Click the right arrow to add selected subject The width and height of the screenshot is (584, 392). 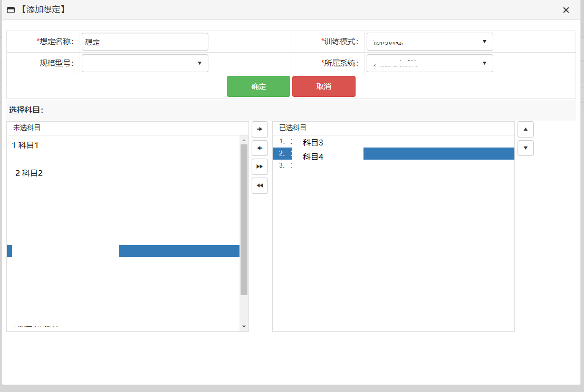pyautogui.click(x=260, y=129)
